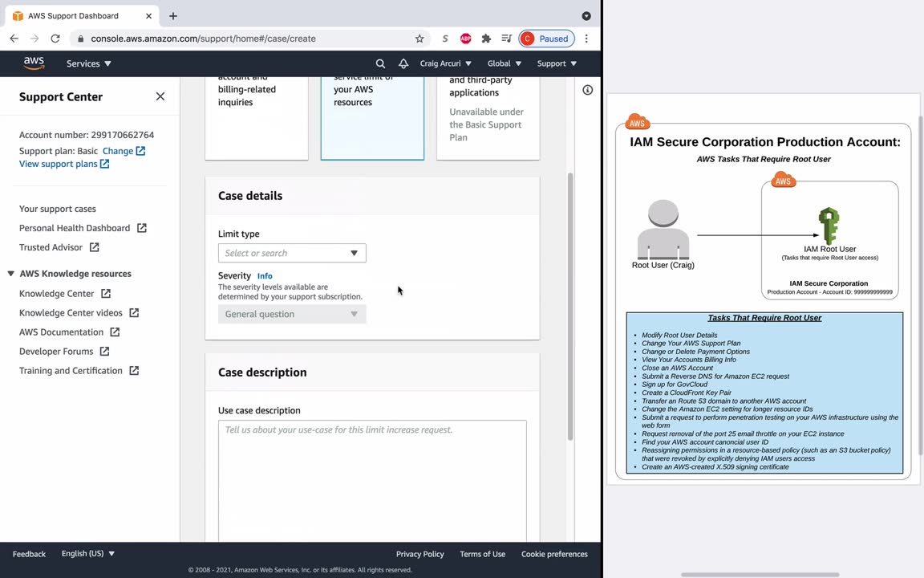
Task: Click the AWS cloud badge atop the diagram
Action: (x=637, y=122)
